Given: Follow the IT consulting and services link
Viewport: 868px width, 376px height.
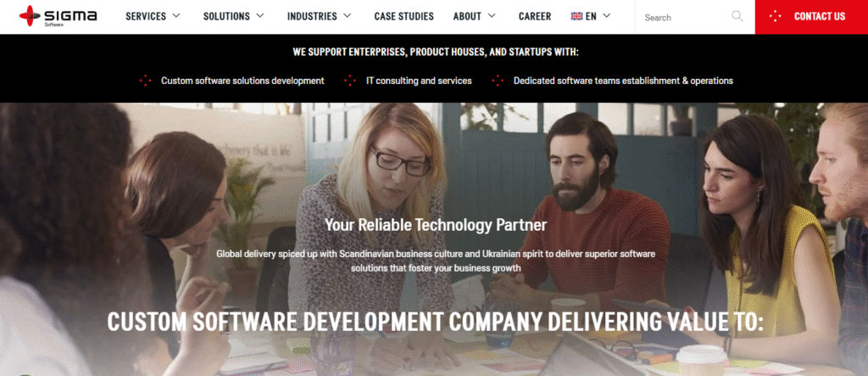Looking at the screenshot, I should (x=419, y=81).
